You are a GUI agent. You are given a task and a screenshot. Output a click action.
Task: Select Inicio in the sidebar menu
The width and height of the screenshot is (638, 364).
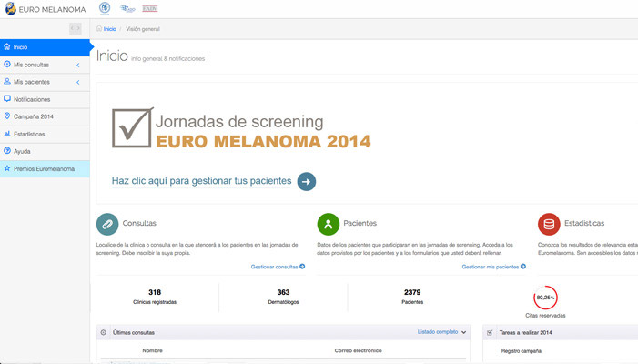pos(45,47)
